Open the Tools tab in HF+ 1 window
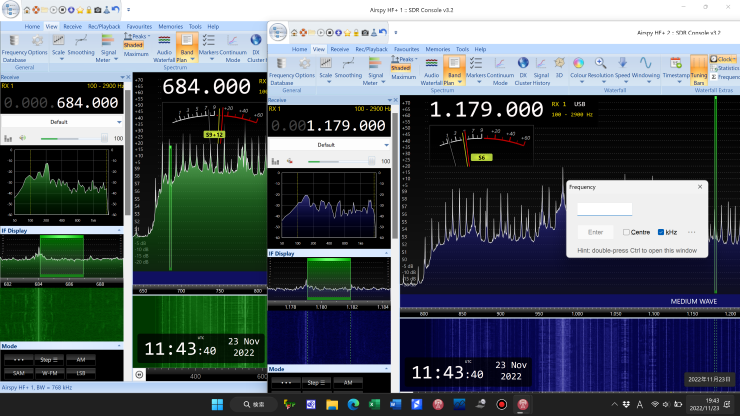This screenshot has width=740, height=416. (195, 26)
